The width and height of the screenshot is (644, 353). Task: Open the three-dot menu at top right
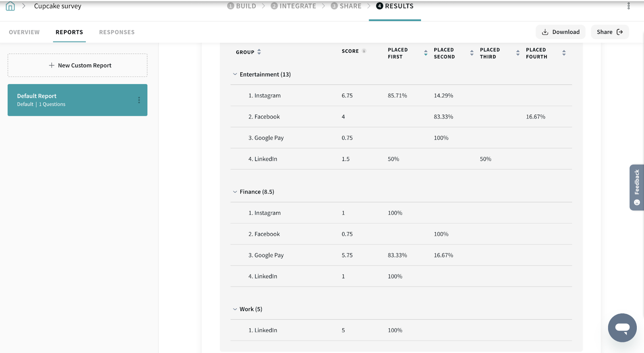[x=628, y=6]
